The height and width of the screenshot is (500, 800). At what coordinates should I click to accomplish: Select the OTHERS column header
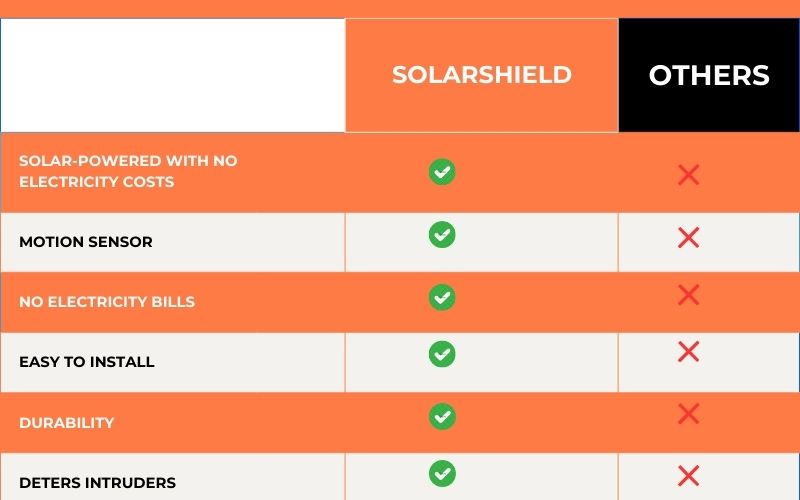(709, 75)
